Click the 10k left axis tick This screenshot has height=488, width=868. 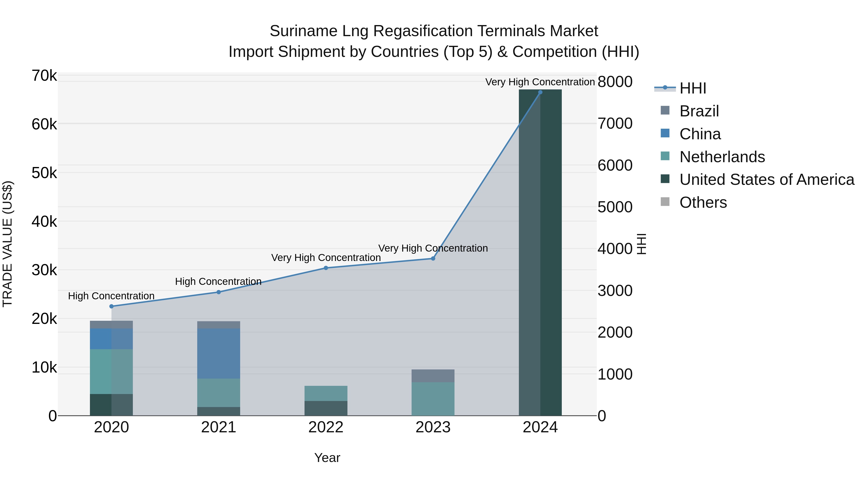pyautogui.click(x=44, y=368)
